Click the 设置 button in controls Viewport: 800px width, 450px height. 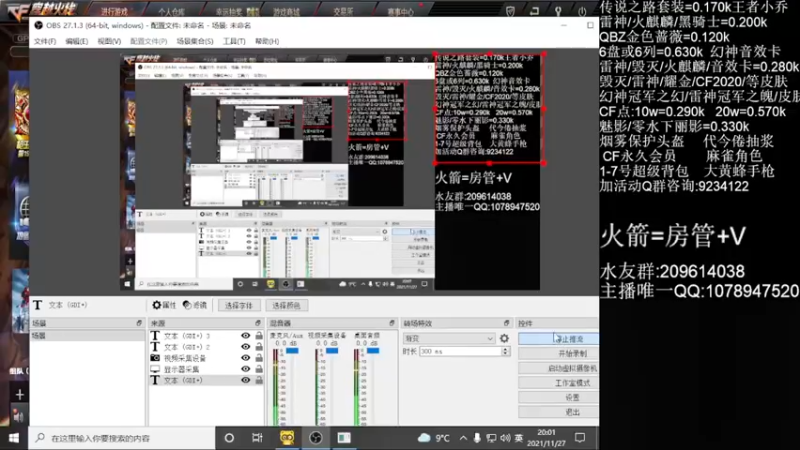[x=558, y=397]
